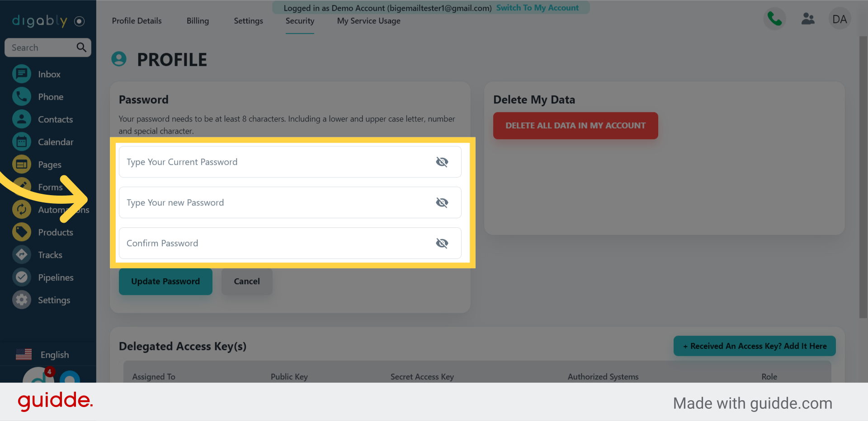
Task: Click the Phone sidebar icon
Action: coord(22,97)
